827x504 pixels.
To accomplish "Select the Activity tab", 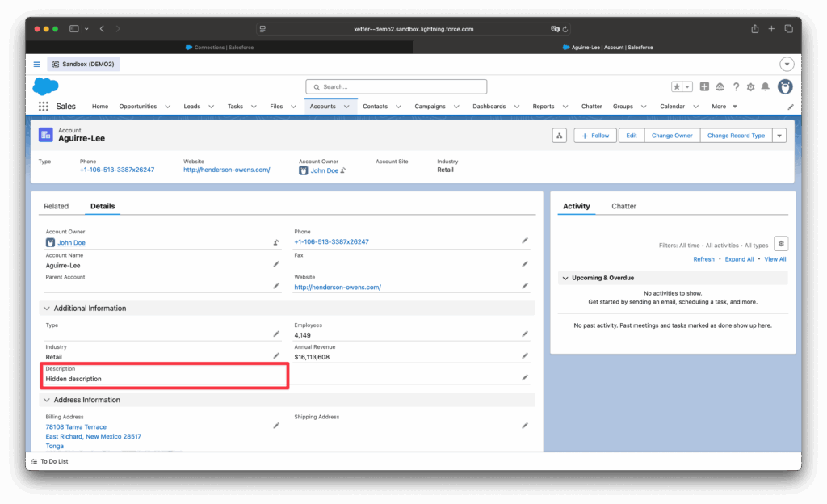I will click(x=577, y=206).
